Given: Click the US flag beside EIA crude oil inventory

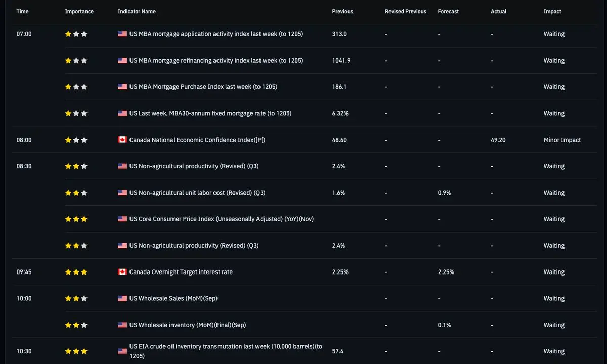Looking at the screenshot, I should 122,351.
